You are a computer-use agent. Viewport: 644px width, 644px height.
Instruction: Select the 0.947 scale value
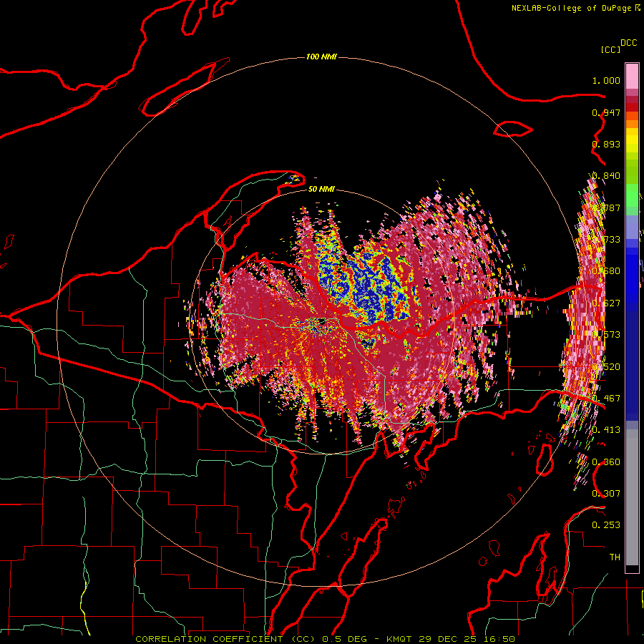[x=606, y=112]
